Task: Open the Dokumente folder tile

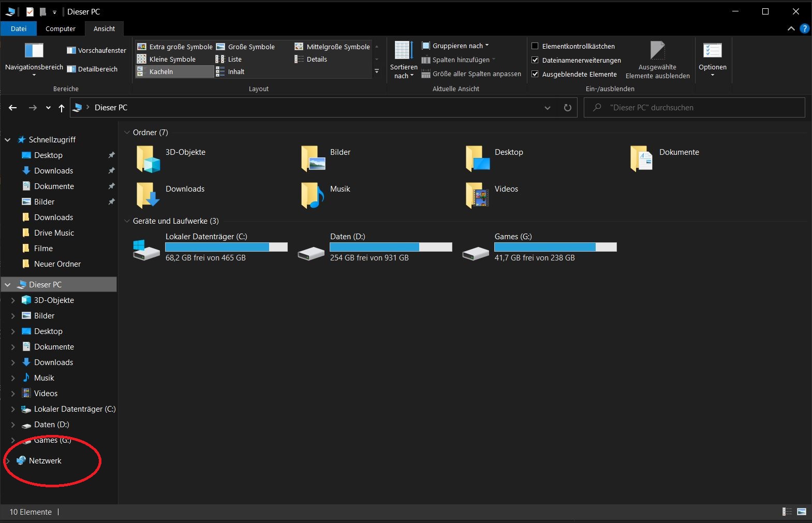Action: coord(665,158)
